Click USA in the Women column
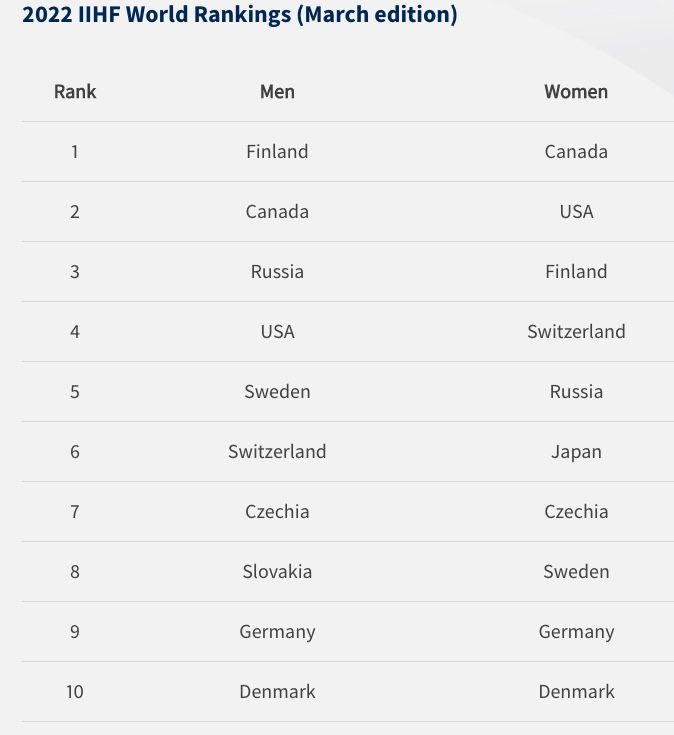 (576, 211)
